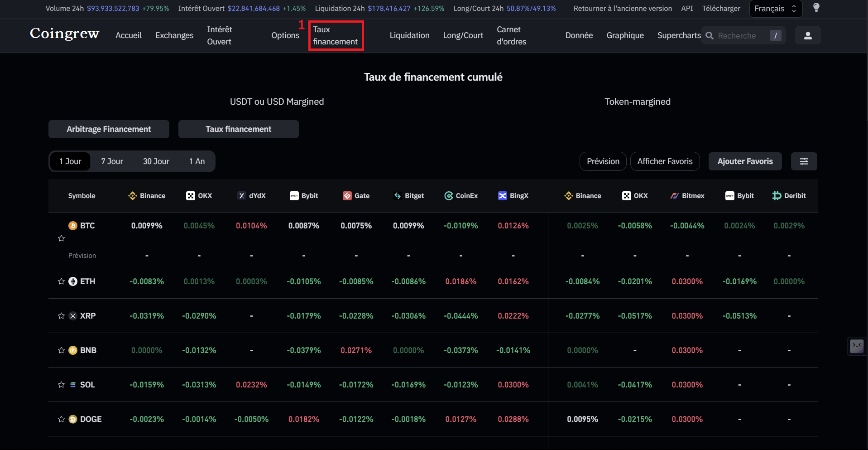This screenshot has height=450, width=868.
Task: Click the BTC coin icon in the table
Action: (x=73, y=225)
